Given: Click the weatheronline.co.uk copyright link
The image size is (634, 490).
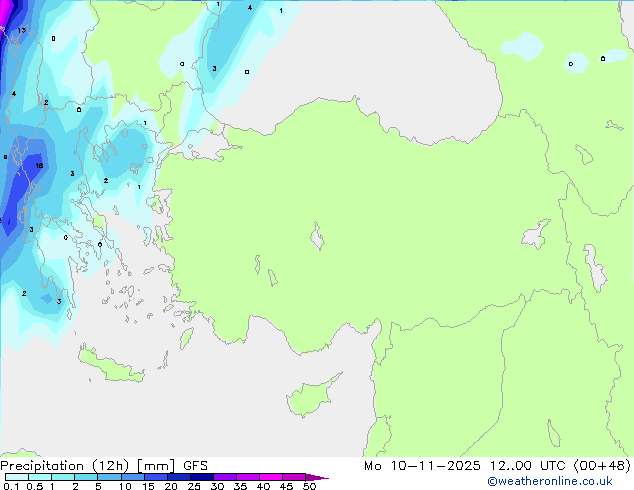Looking at the screenshot, I should (x=550, y=481).
